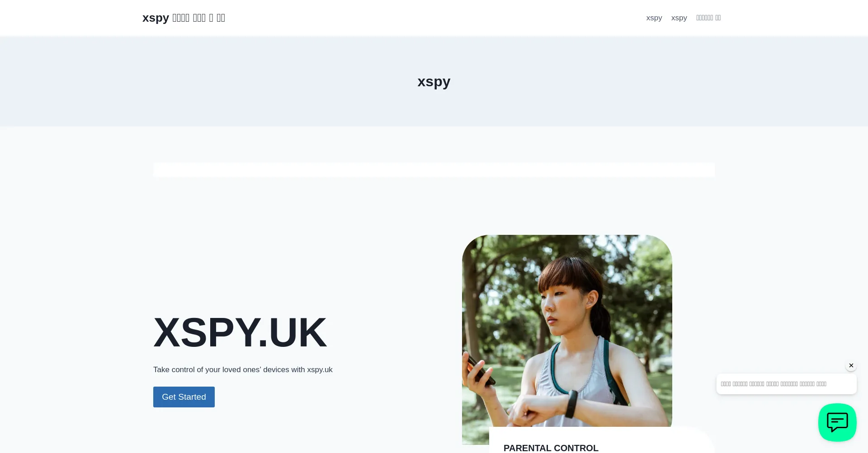Viewport: 868px width, 453px height.
Task: Open the second xspy navigation link
Action: coord(679,18)
